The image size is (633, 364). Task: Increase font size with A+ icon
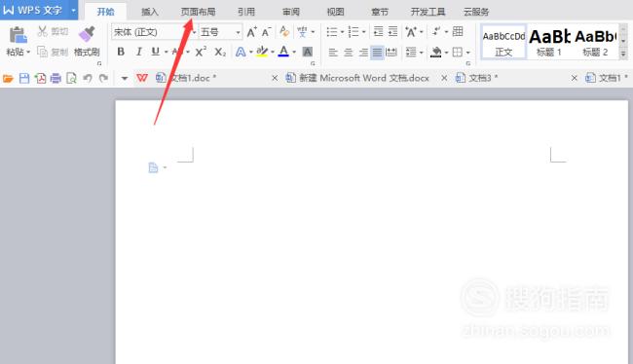pos(252,32)
